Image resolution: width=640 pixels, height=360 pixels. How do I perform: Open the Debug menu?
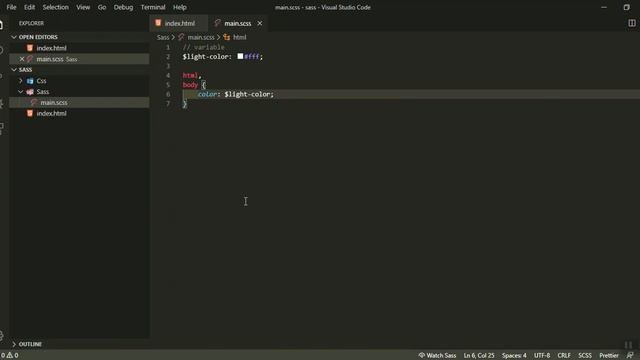[123, 7]
